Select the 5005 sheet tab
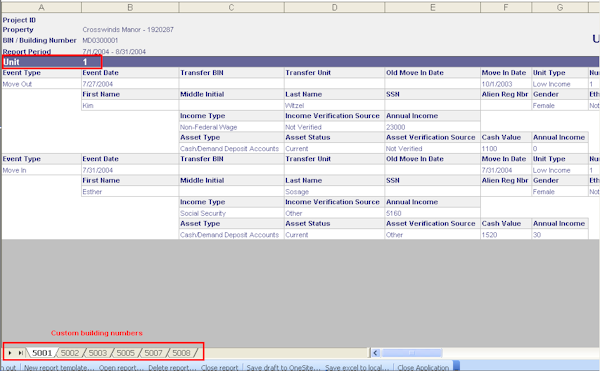Screen dimensions: 600x371 point(126,353)
